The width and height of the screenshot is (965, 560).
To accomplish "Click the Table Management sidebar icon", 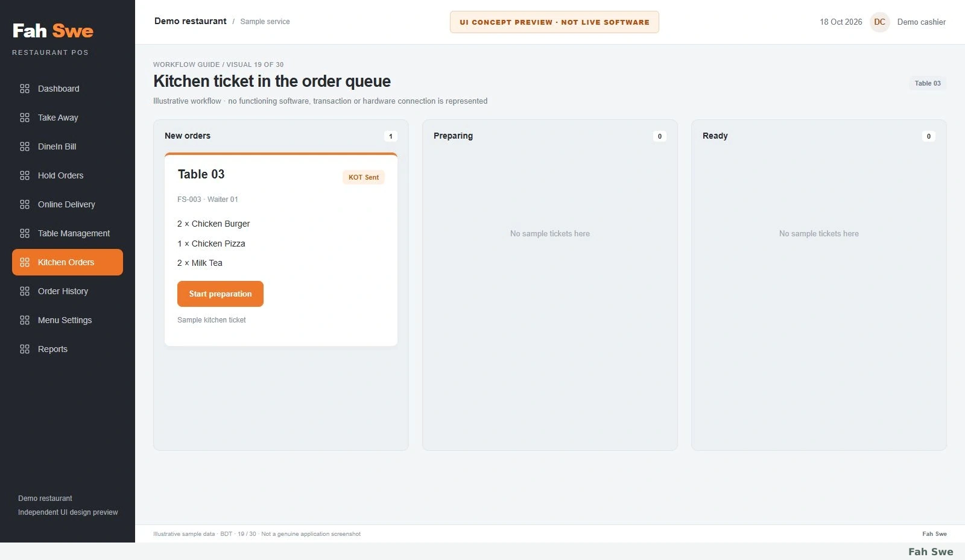I will (25, 233).
